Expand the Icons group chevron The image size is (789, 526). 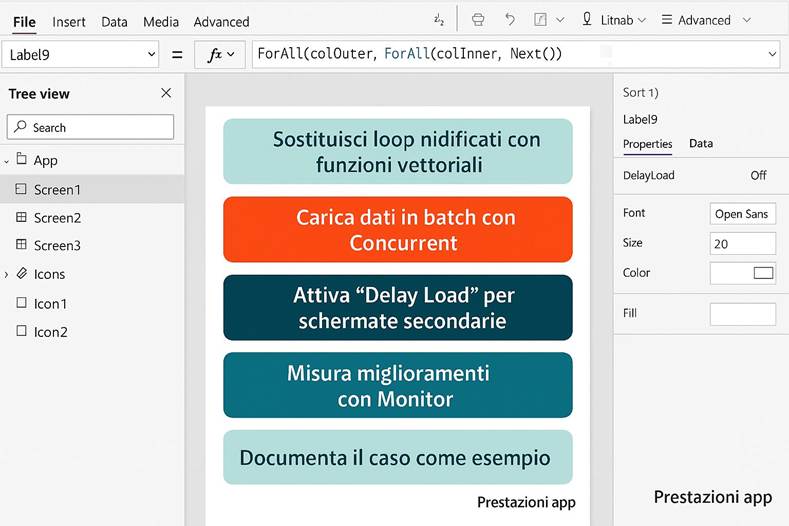coord(7,274)
